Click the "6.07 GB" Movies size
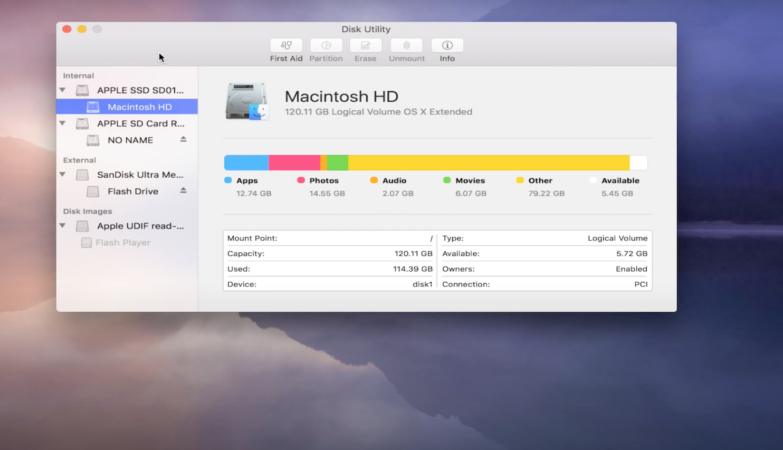The image size is (783, 450). pos(471,194)
